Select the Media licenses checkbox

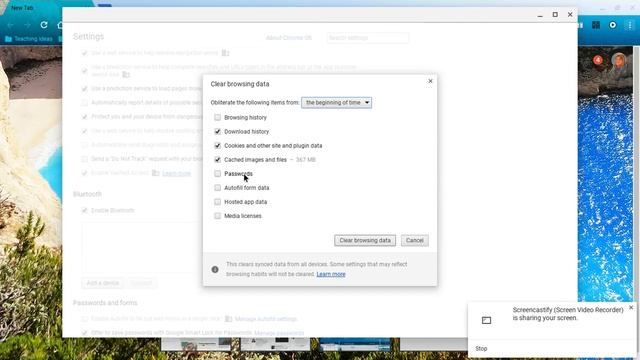click(x=218, y=216)
